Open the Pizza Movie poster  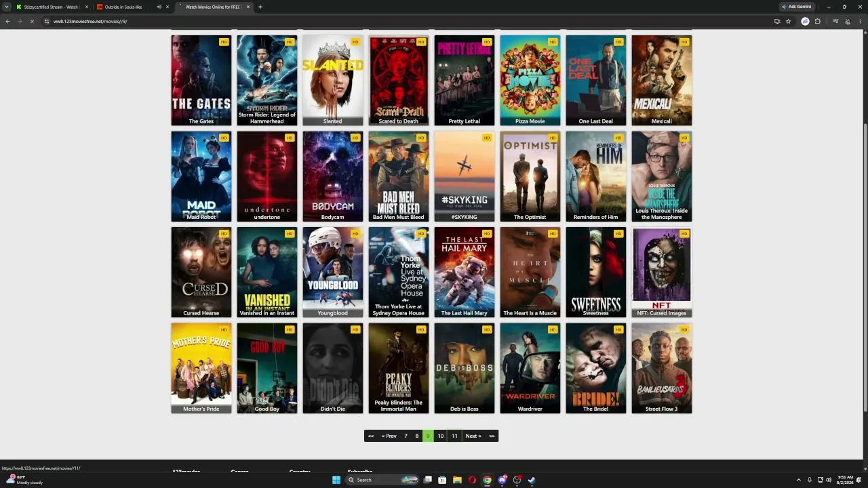[530, 80]
